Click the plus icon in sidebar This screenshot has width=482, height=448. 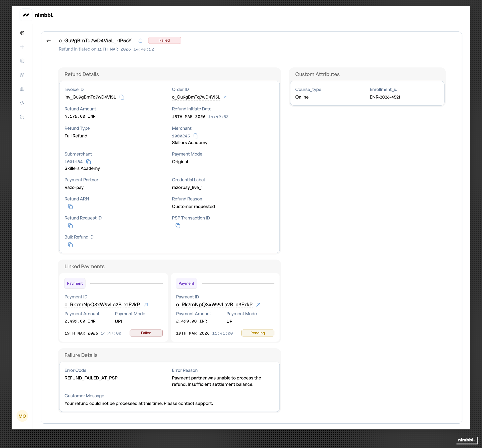point(22,47)
